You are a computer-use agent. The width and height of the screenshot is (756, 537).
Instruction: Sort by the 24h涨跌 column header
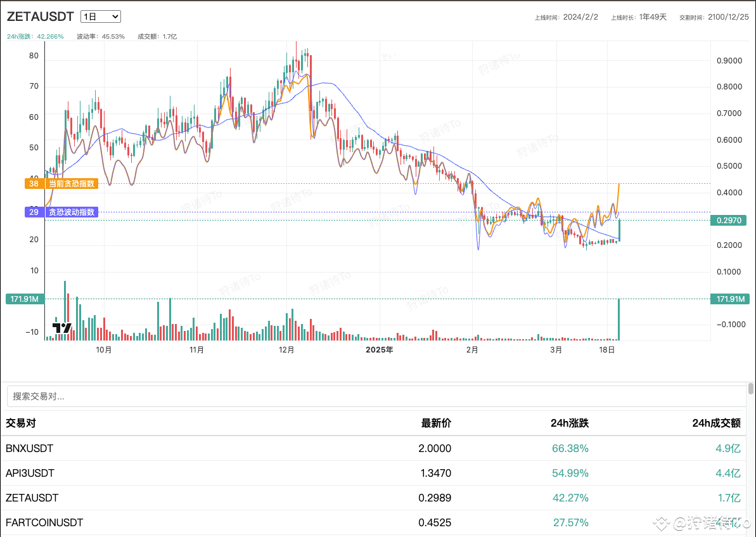[x=570, y=423]
